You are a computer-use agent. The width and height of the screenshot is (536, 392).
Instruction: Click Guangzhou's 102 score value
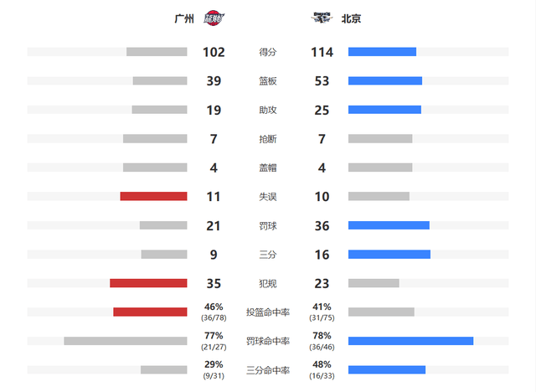coord(214,52)
